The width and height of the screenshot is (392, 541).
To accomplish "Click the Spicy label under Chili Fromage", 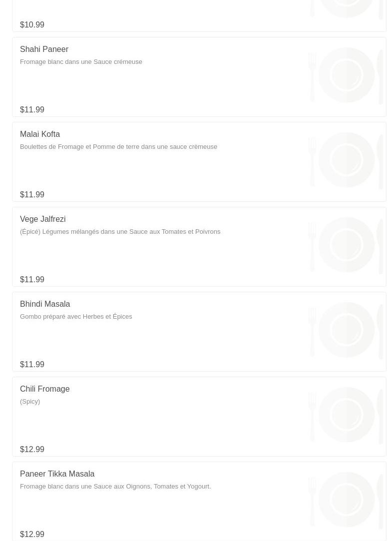I will tap(30, 401).
